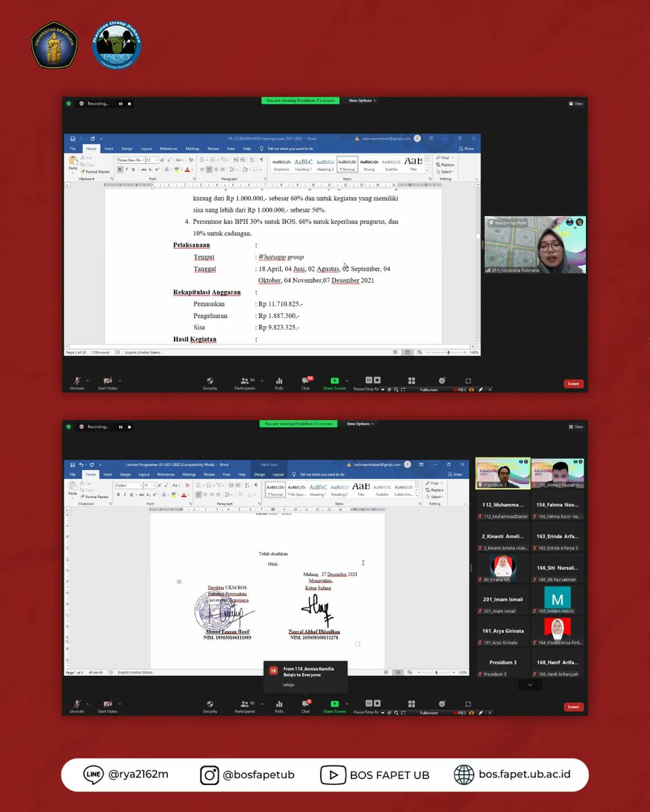Click the setuju chat popup from 118_Annisa Kamilia
Image resolution: width=650 pixels, height=812 pixels.
point(305,677)
